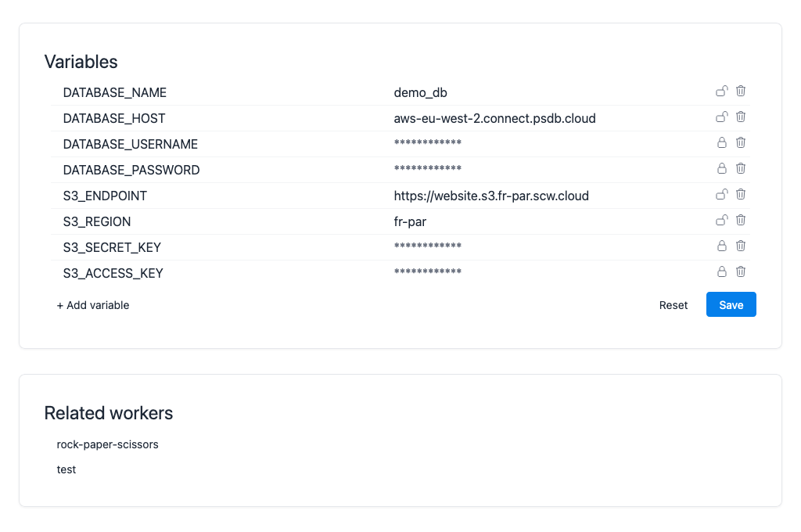
Task: Delete the DATABASE_PASSWORD variable row
Action: tap(741, 169)
